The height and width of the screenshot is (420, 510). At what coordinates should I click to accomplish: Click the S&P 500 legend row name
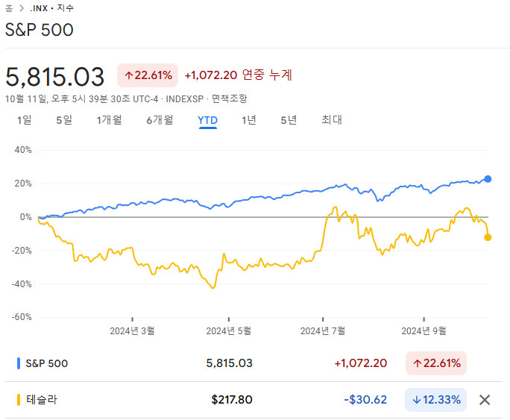coord(46,363)
